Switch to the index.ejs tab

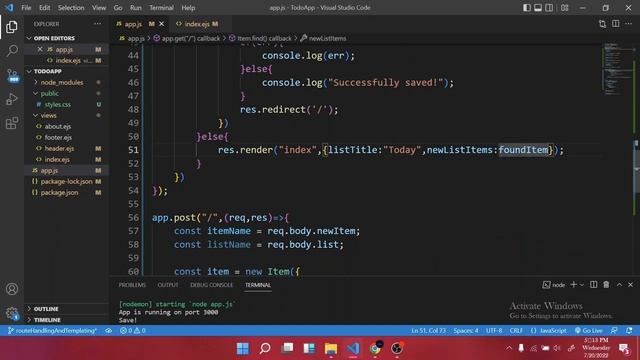tap(197, 24)
